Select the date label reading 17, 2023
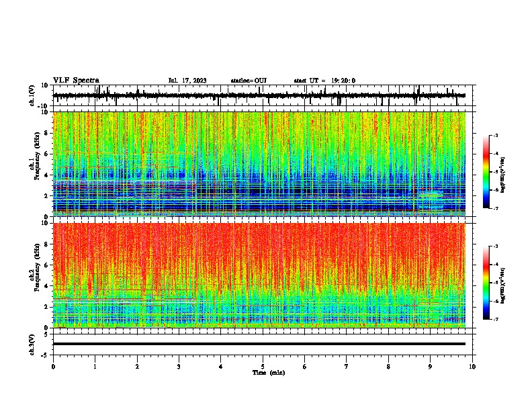 (x=193, y=81)
